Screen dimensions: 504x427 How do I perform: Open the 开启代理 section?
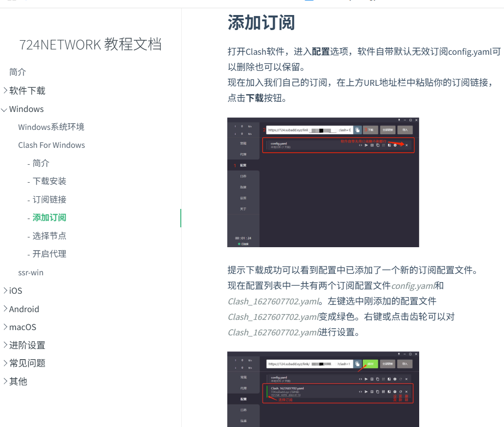click(49, 254)
